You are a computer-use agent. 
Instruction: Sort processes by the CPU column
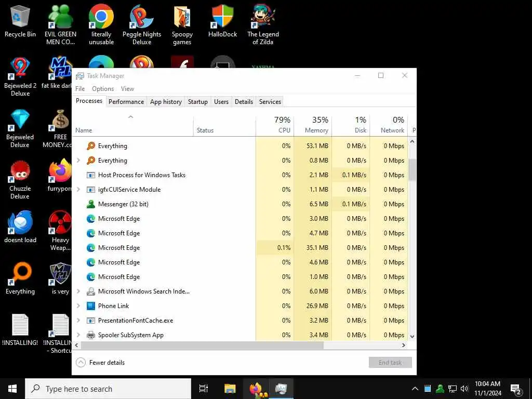coord(275,125)
